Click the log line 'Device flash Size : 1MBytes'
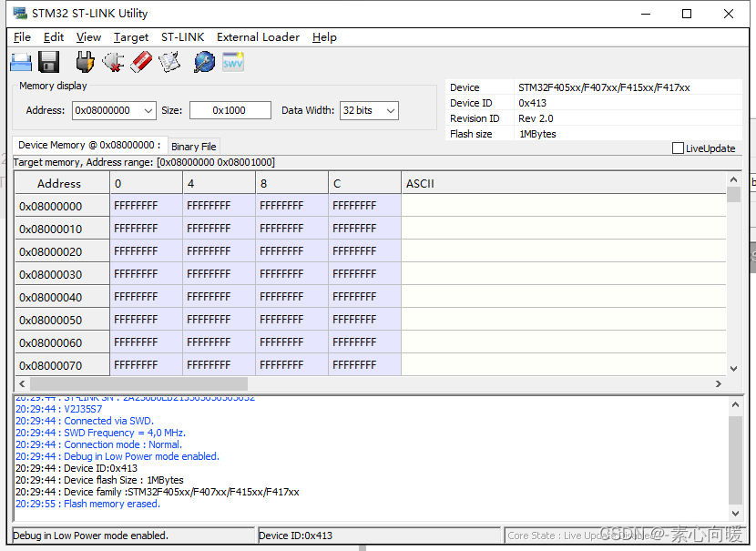Image resolution: width=756 pixels, height=551 pixels. point(99,480)
